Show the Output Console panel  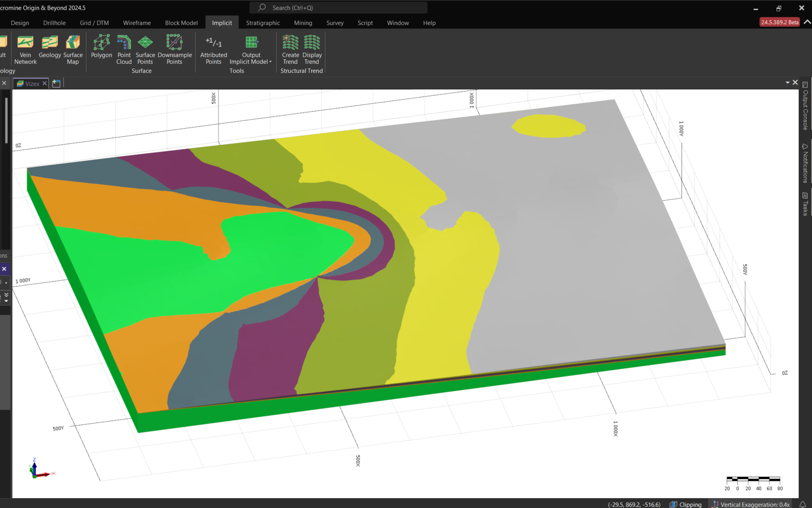coord(804,110)
